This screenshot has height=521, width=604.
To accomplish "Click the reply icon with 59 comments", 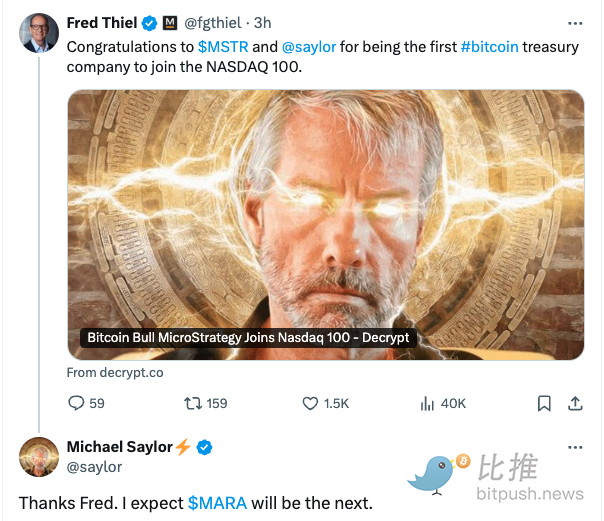I will pyautogui.click(x=76, y=403).
